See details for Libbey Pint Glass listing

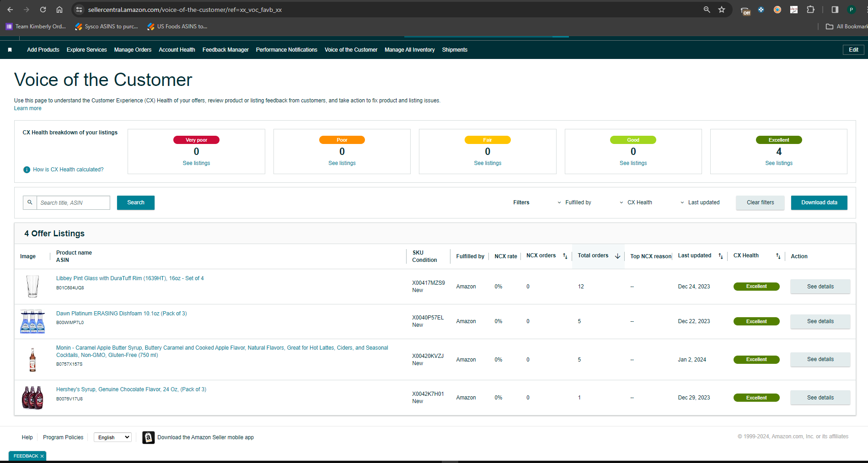tap(820, 287)
